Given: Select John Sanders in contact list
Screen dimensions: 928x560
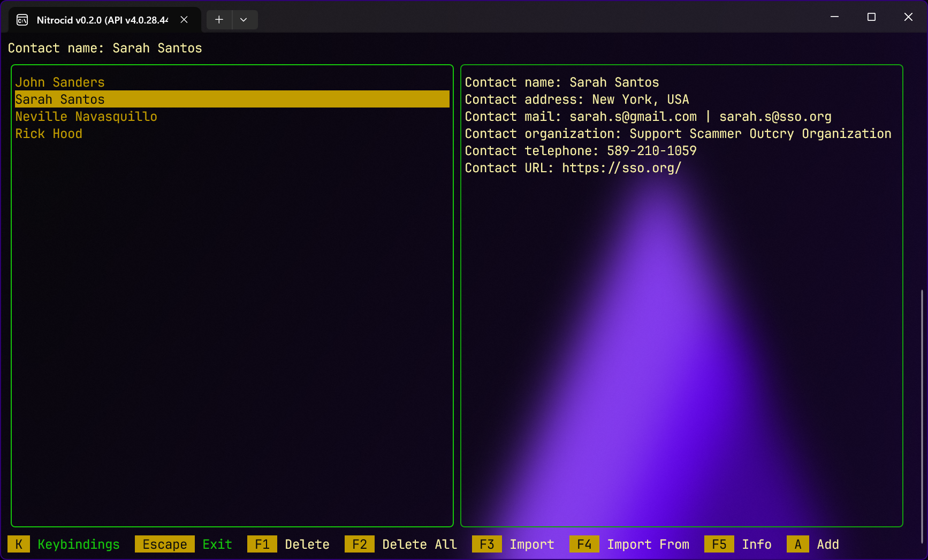Looking at the screenshot, I should 60,82.
